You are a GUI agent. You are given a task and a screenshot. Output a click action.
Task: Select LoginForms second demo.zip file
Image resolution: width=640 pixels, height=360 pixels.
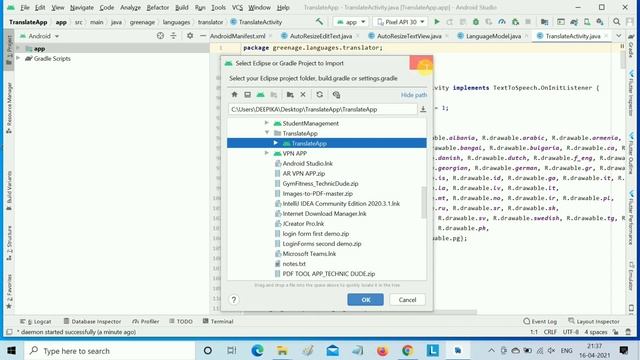pyautogui.click(x=322, y=244)
